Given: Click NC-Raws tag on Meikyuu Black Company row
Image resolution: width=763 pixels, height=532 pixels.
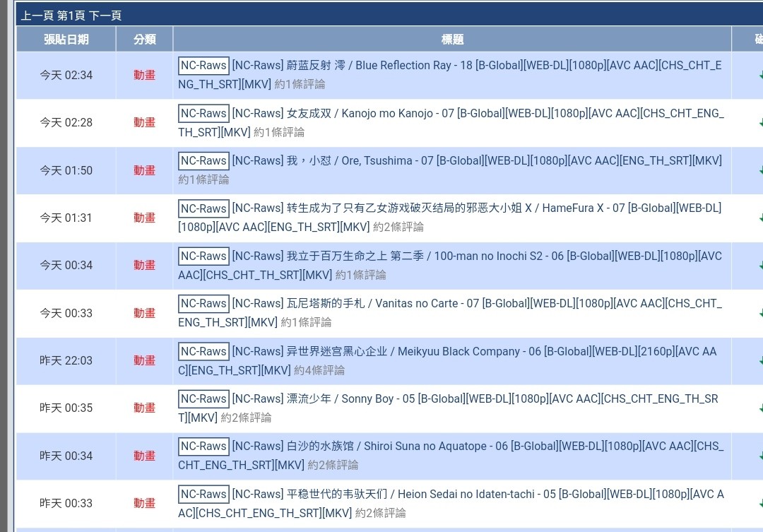Looking at the screenshot, I should pyautogui.click(x=203, y=351).
